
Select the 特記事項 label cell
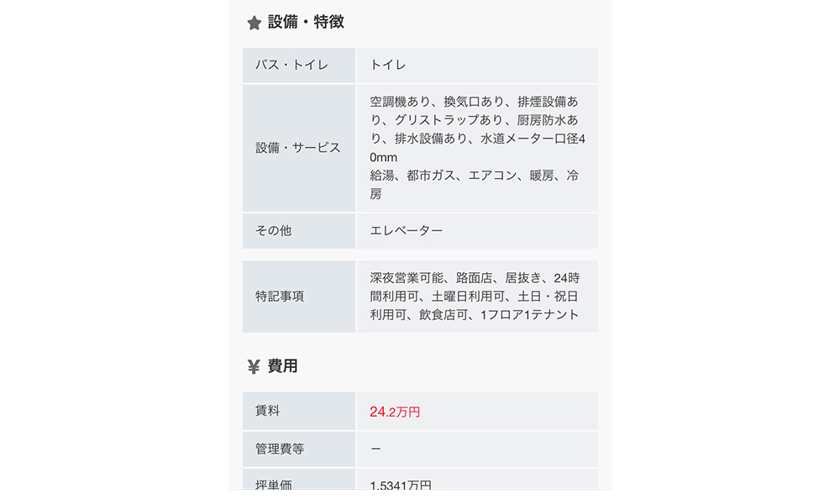click(x=299, y=297)
